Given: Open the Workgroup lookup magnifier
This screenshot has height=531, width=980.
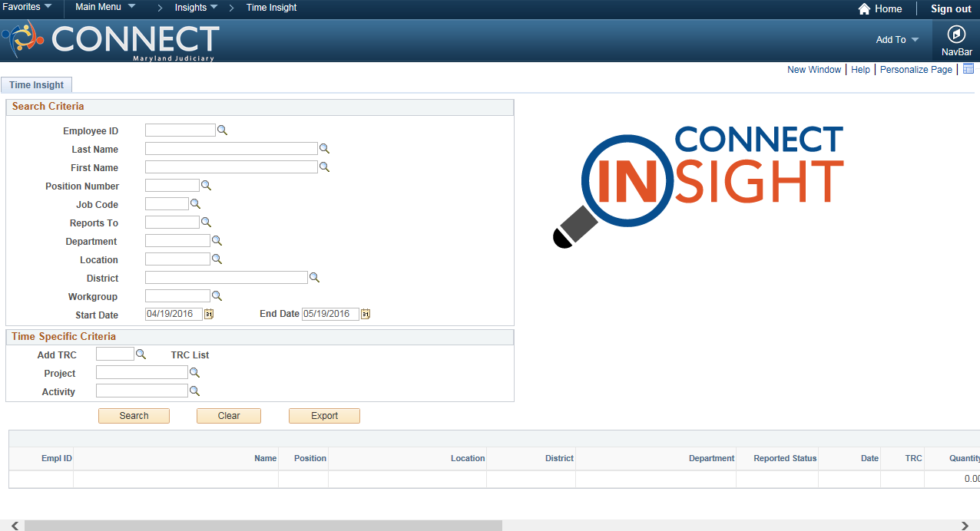Looking at the screenshot, I should tap(217, 296).
